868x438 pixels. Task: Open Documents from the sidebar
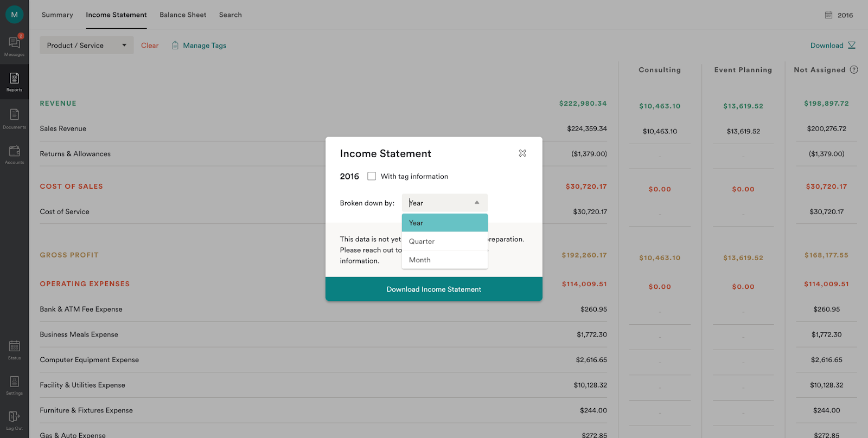tap(14, 118)
